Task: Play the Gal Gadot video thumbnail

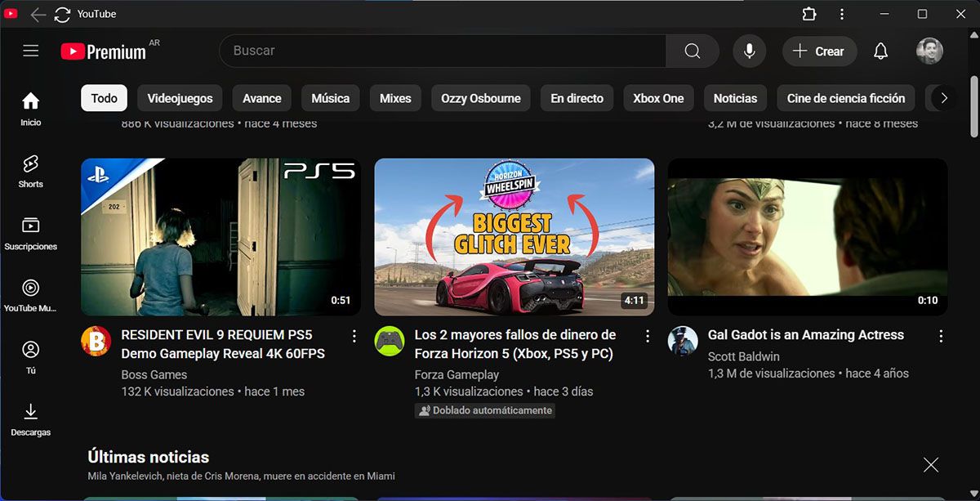Action: pyautogui.click(x=808, y=237)
